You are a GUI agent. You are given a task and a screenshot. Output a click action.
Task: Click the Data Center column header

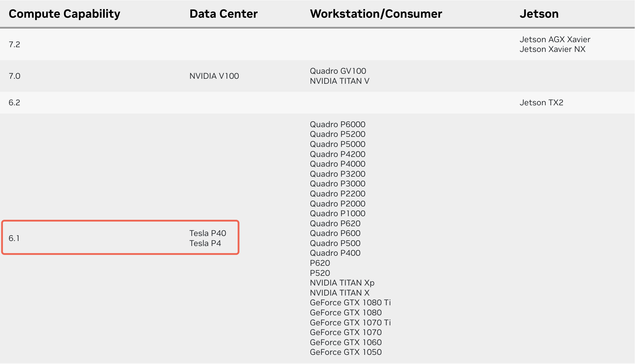tap(223, 14)
